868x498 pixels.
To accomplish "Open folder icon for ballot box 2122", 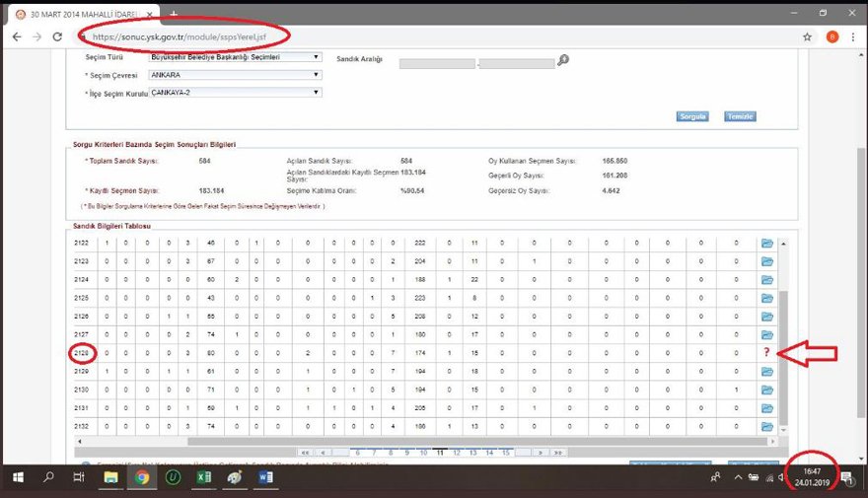I will coord(768,244).
